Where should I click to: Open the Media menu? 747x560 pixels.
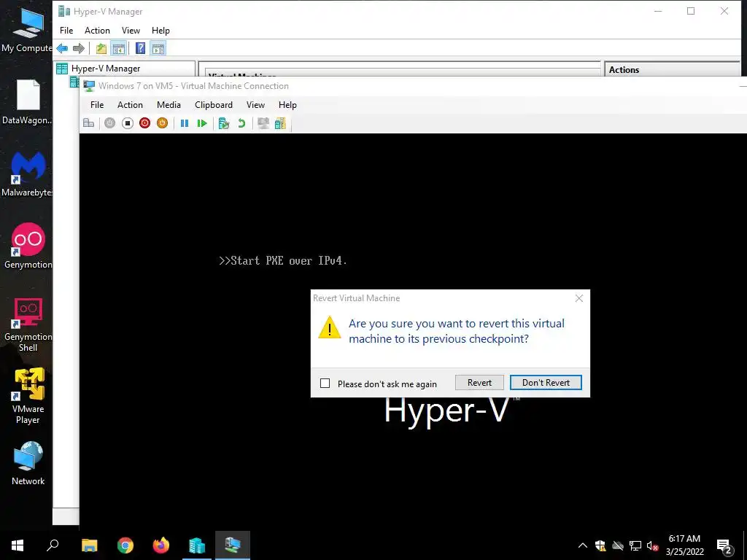(169, 105)
